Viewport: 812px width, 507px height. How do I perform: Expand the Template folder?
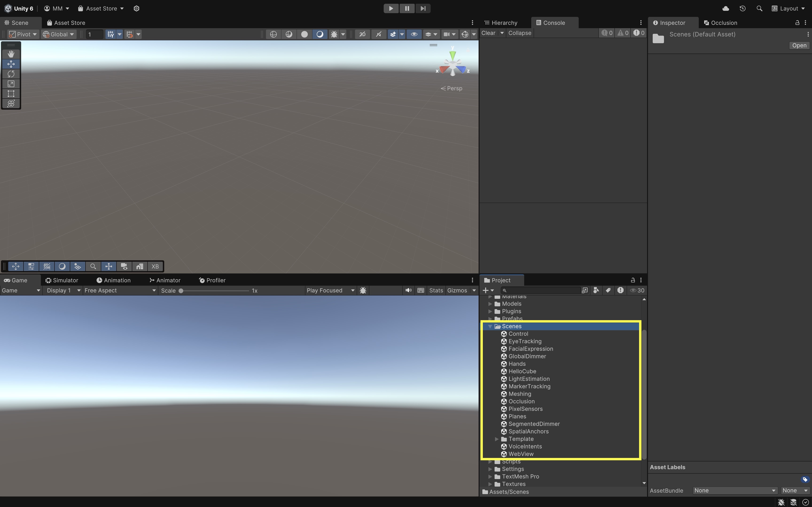click(x=497, y=439)
